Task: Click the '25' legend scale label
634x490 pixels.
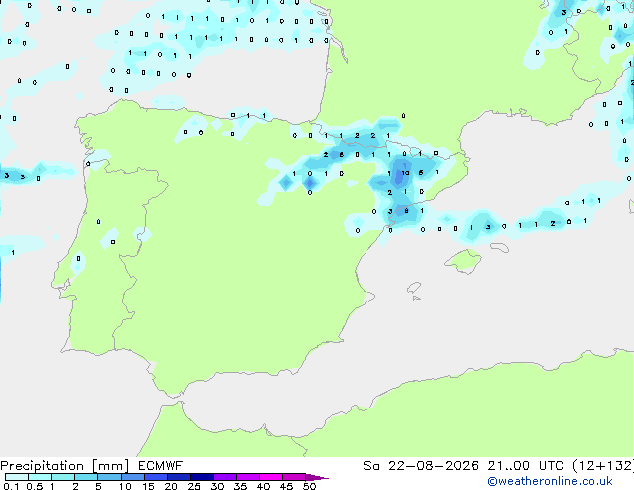Action: pos(194,486)
